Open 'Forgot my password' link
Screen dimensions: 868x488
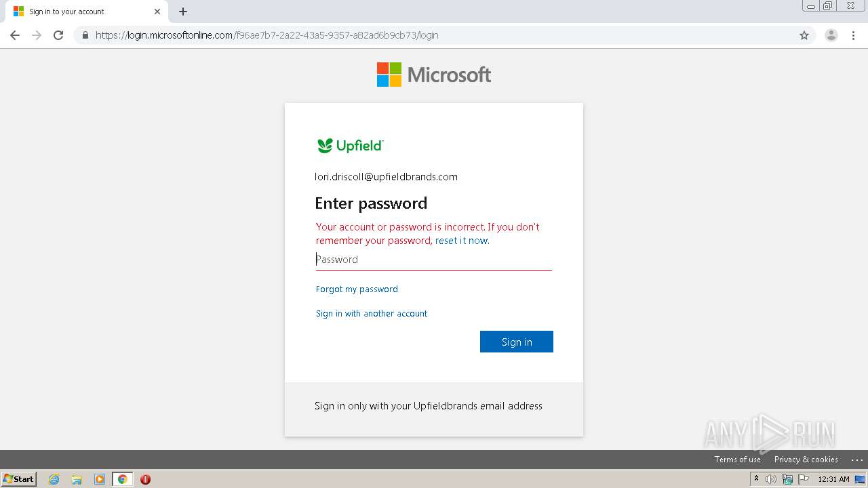tap(357, 289)
